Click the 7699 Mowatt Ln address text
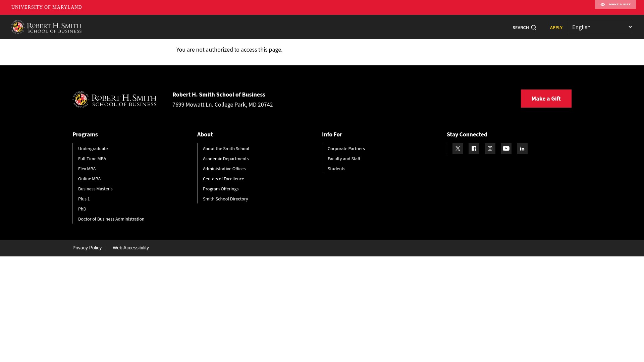 click(222, 105)
